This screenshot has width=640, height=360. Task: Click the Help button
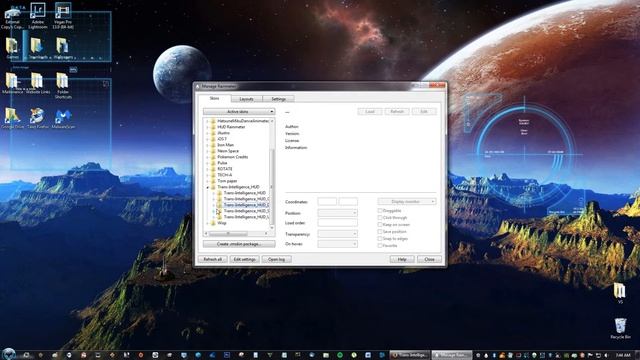click(402, 259)
